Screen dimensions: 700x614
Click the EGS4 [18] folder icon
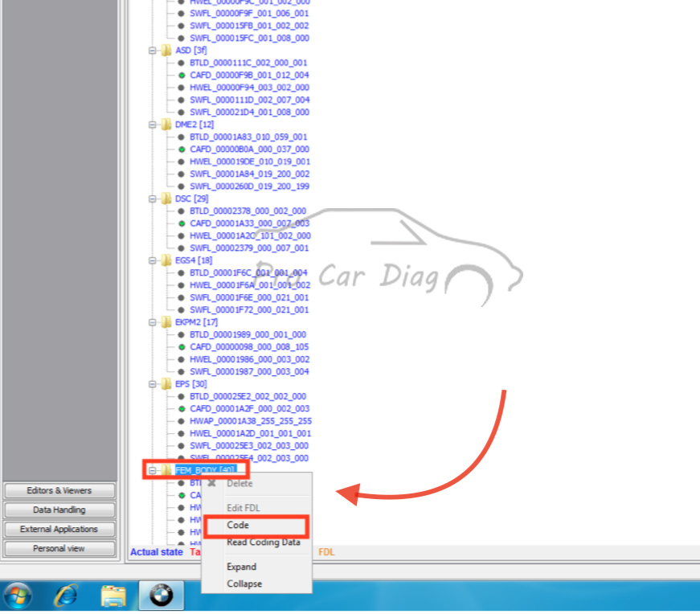click(x=166, y=260)
